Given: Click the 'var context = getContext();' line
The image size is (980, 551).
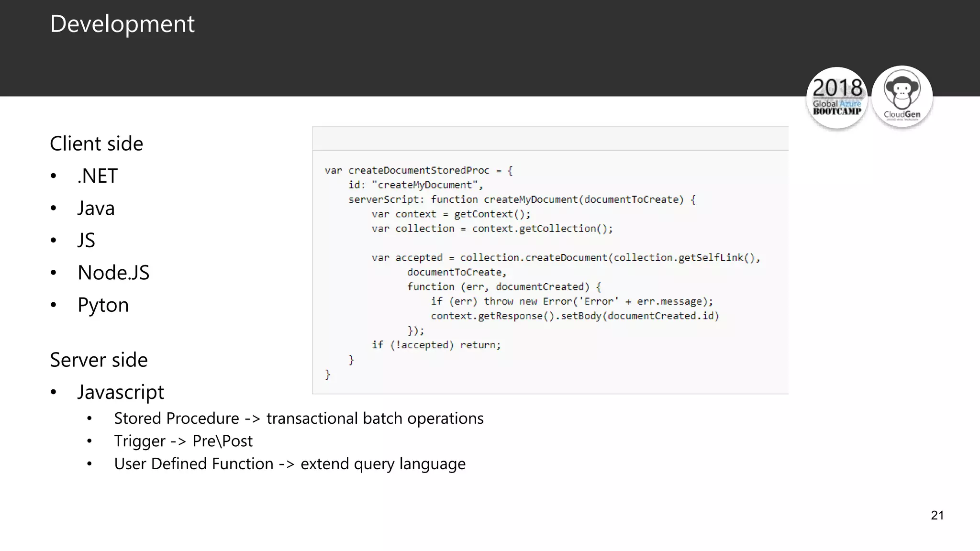Looking at the screenshot, I should tap(451, 214).
